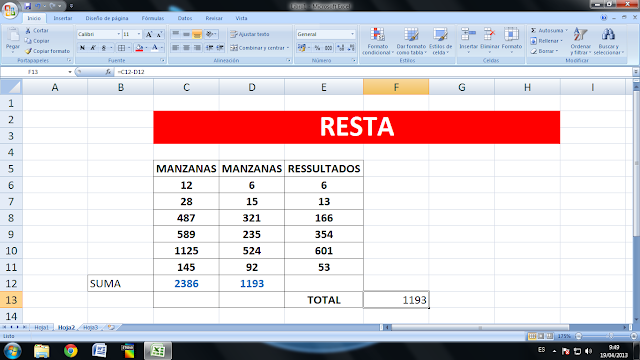Copy selection with Copiar
The width and height of the screenshot is (640, 360).
[37, 41]
